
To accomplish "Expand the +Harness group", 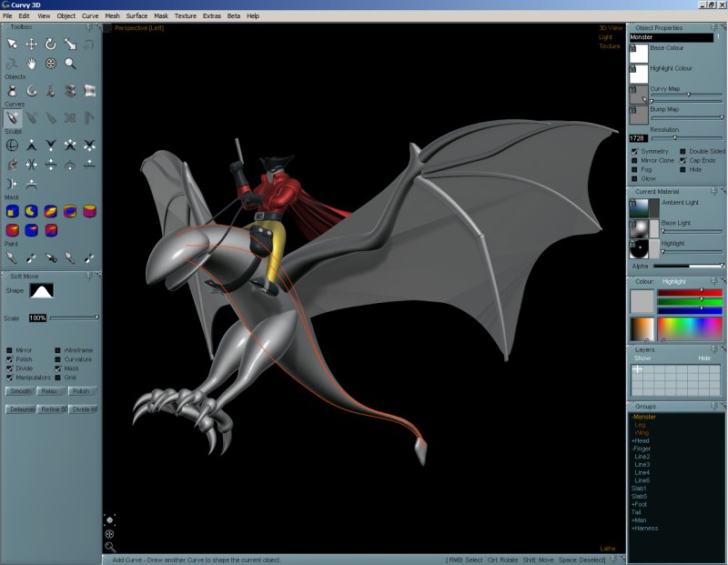I will point(646,528).
